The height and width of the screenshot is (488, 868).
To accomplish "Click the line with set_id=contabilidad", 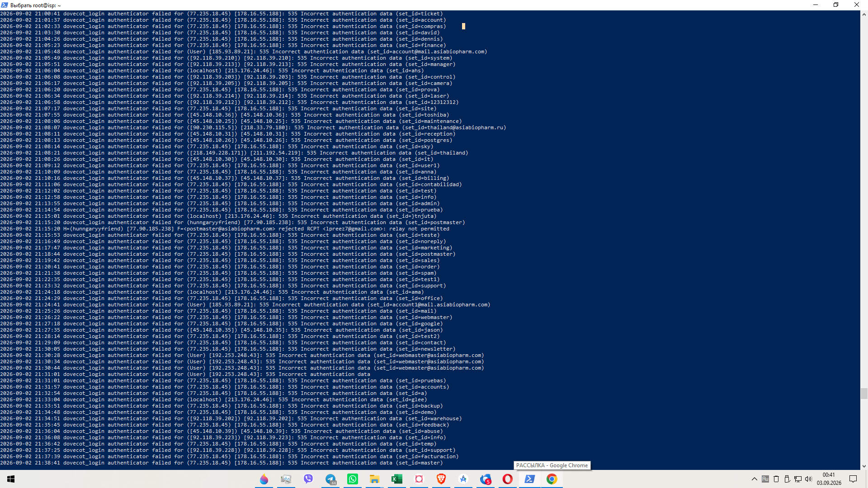I will pyautogui.click(x=231, y=184).
